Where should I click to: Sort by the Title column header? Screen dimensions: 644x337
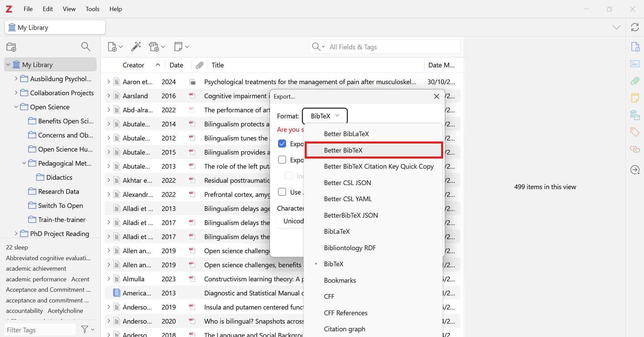pyautogui.click(x=315, y=65)
